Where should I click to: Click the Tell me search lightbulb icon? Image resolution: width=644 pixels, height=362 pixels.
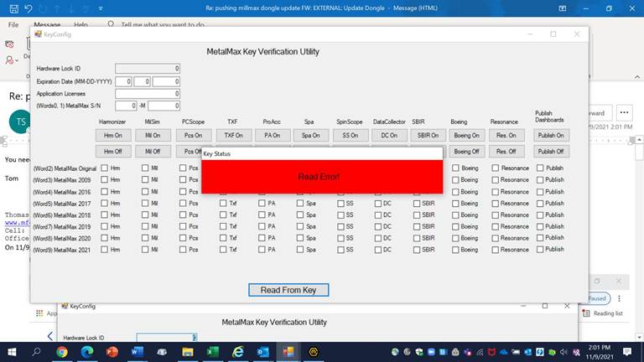[x=111, y=24]
